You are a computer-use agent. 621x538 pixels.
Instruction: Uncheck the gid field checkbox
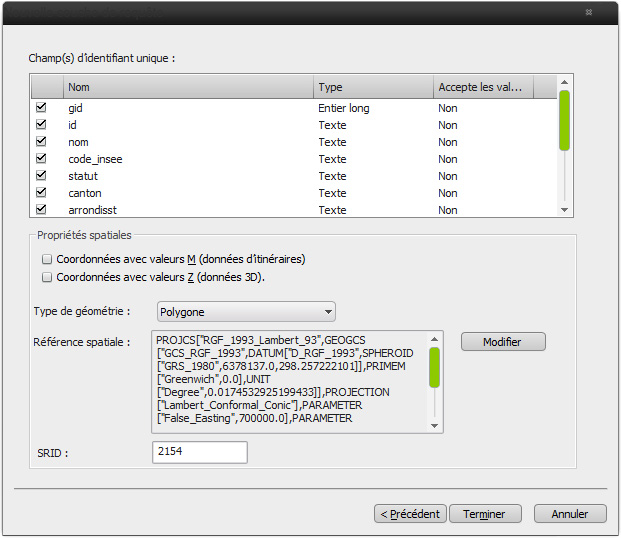tap(41, 108)
